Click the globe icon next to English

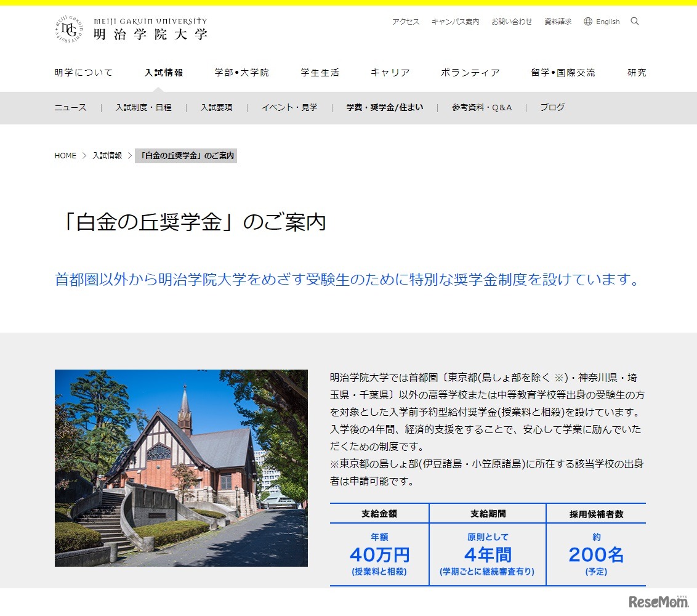coord(589,21)
